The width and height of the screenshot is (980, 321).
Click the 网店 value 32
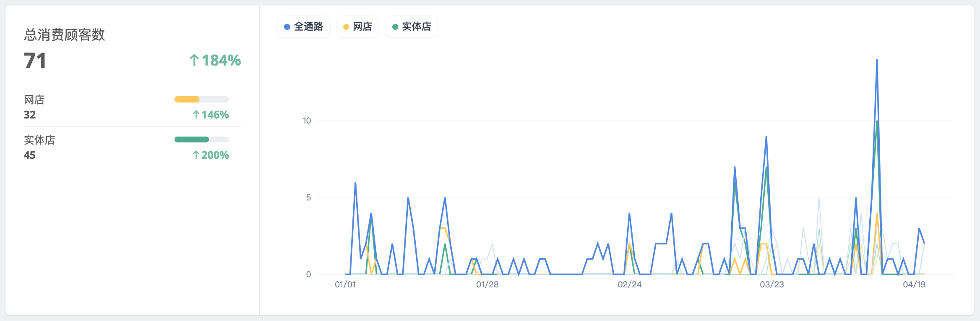point(30,115)
